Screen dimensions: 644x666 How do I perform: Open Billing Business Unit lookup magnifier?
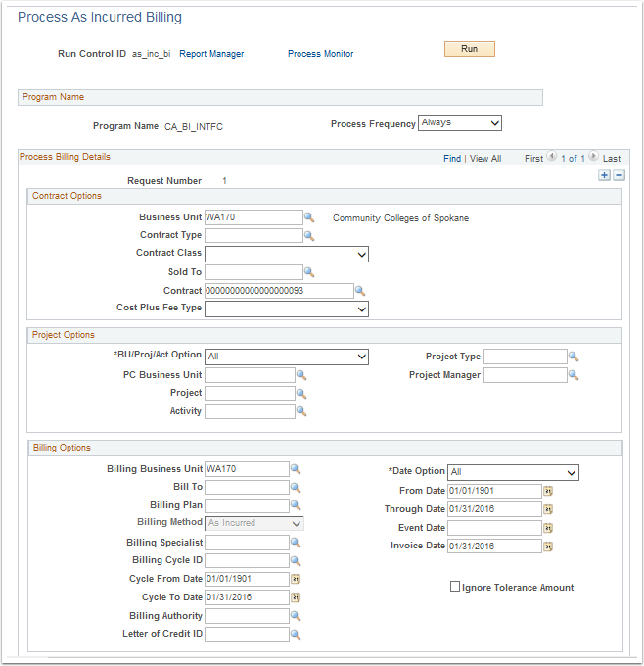[296, 469]
